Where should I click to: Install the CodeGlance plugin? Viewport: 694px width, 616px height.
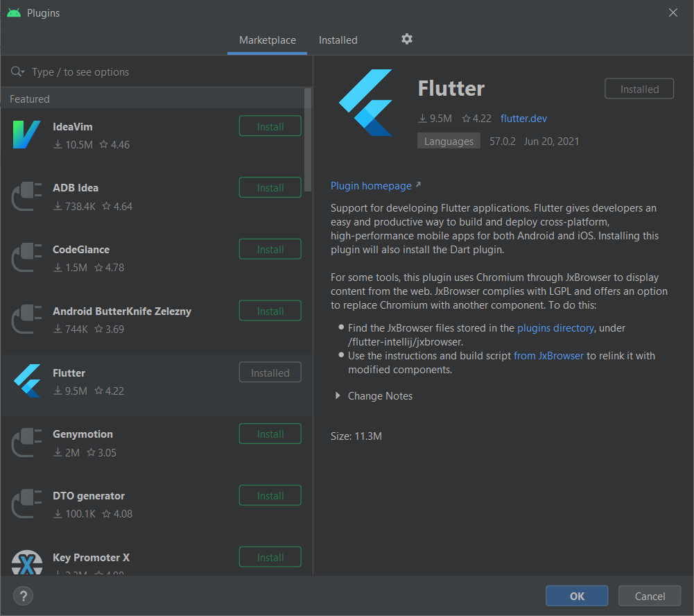(x=270, y=249)
